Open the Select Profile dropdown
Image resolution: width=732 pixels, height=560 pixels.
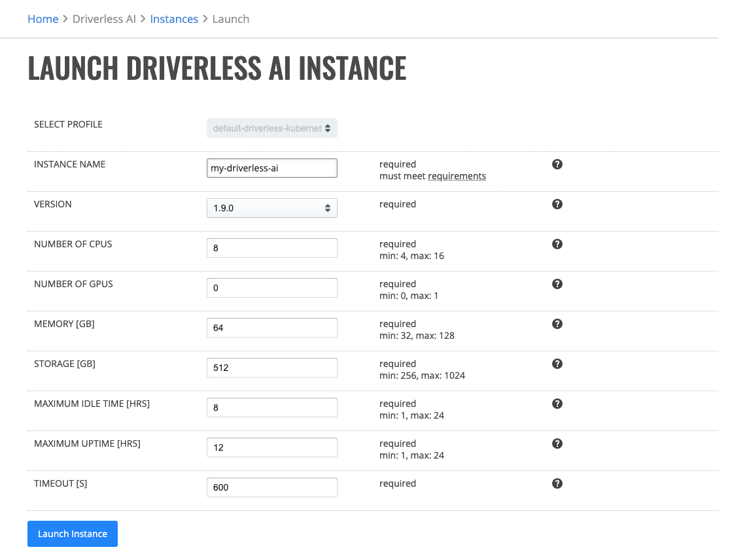pyautogui.click(x=271, y=128)
